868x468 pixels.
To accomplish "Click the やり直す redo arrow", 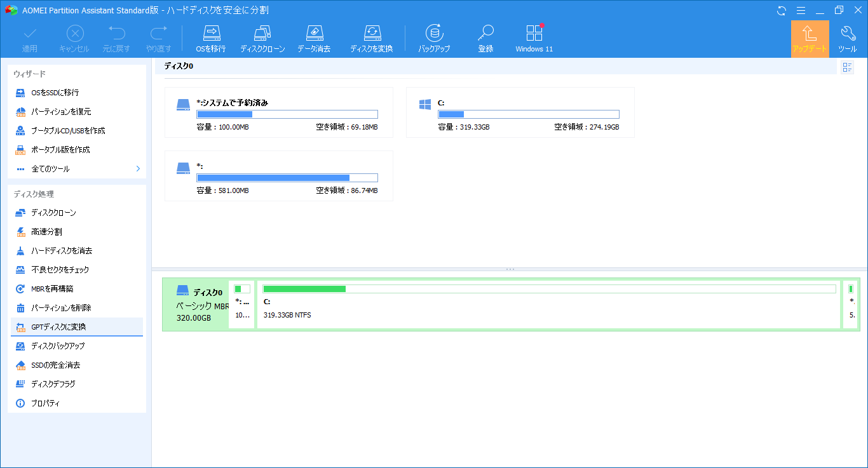I will coord(158,39).
